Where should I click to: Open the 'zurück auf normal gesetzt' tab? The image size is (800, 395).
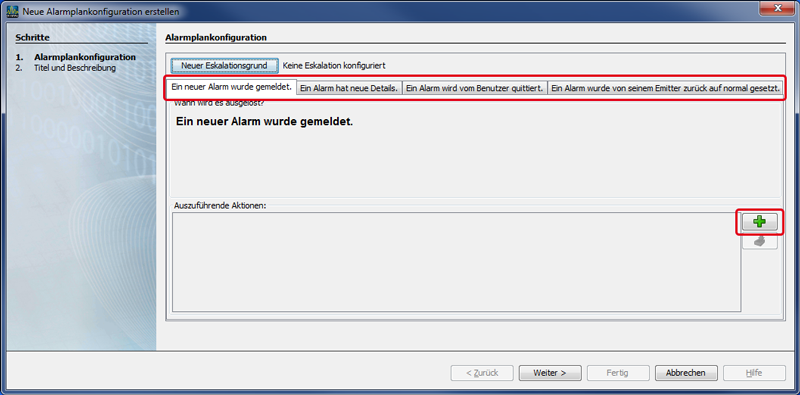tap(665, 88)
